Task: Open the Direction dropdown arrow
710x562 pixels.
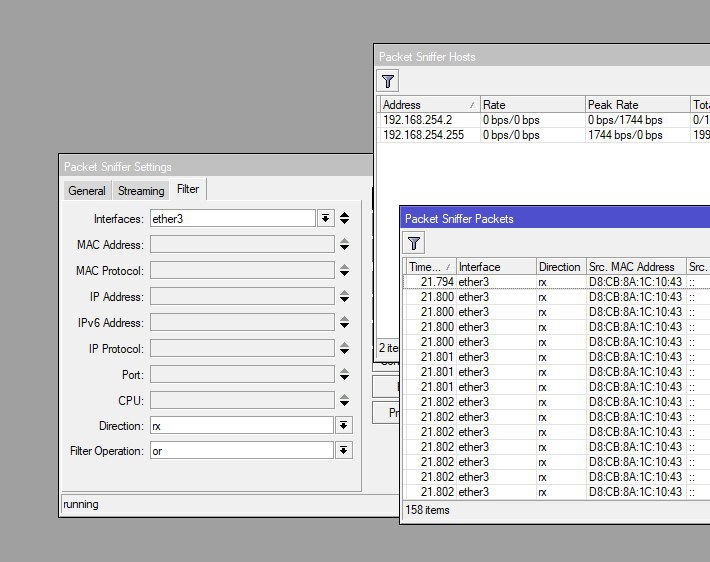Action: 344,425
